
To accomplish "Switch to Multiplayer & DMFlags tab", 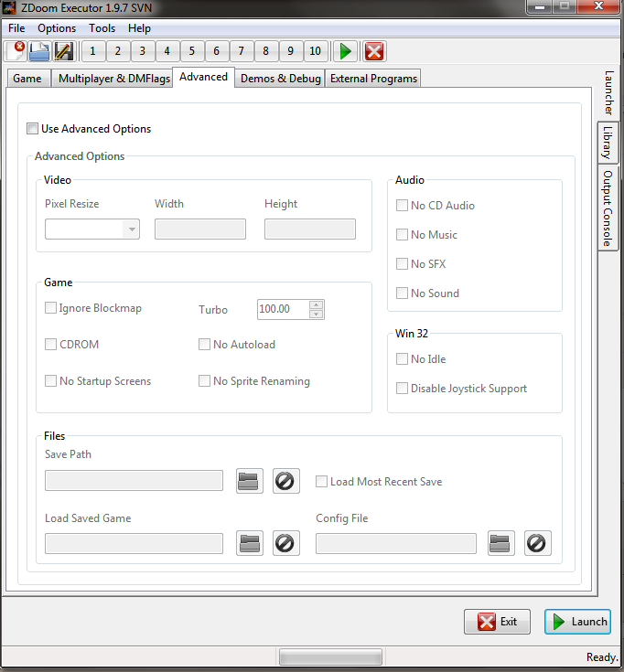I will [x=114, y=79].
